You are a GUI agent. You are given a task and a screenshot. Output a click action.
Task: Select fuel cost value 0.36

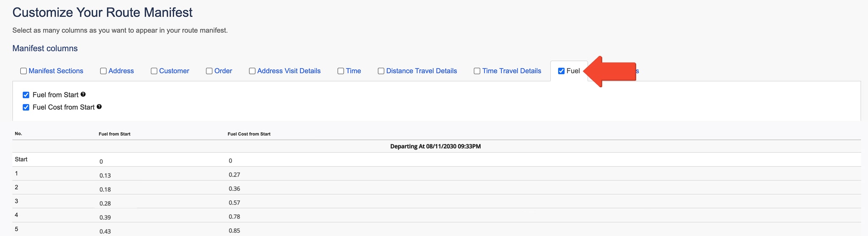click(234, 189)
